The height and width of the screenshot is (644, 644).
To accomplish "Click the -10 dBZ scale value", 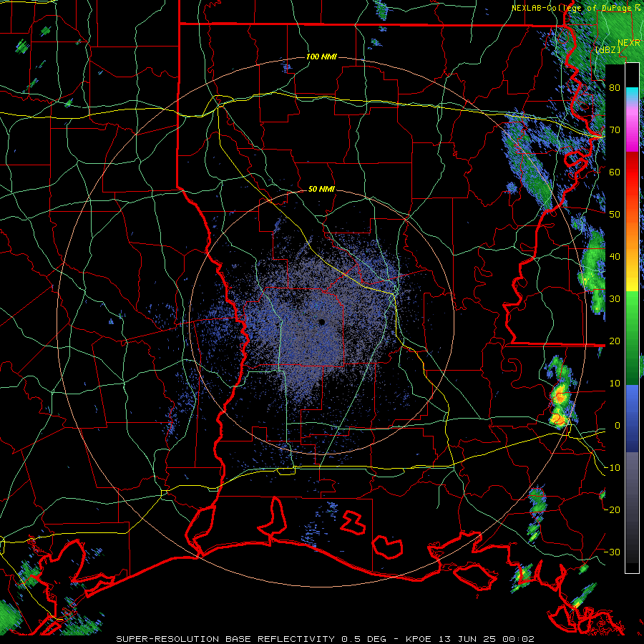I will coord(612,468).
